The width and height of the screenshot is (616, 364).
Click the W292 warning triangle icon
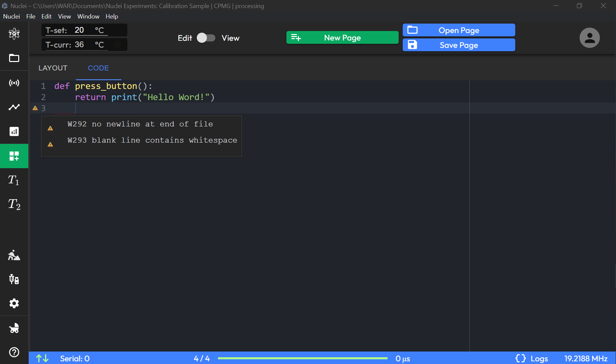[x=50, y=128]
